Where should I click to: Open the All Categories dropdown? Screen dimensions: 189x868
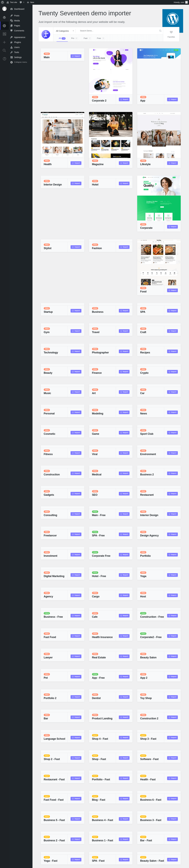[x=65, y=31]
